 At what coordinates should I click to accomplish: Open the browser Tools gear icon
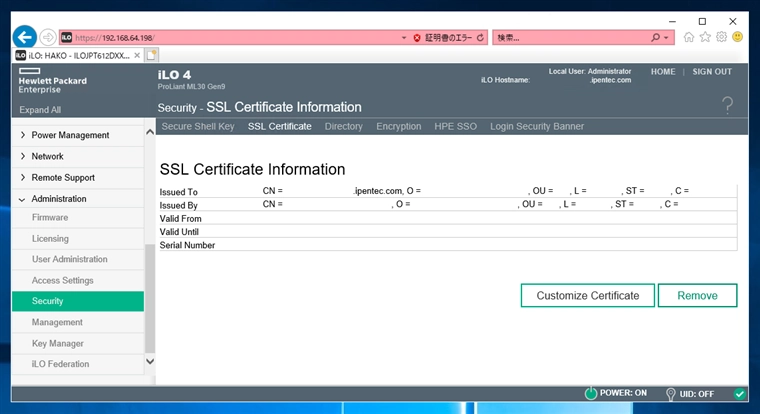pos(721,37)
